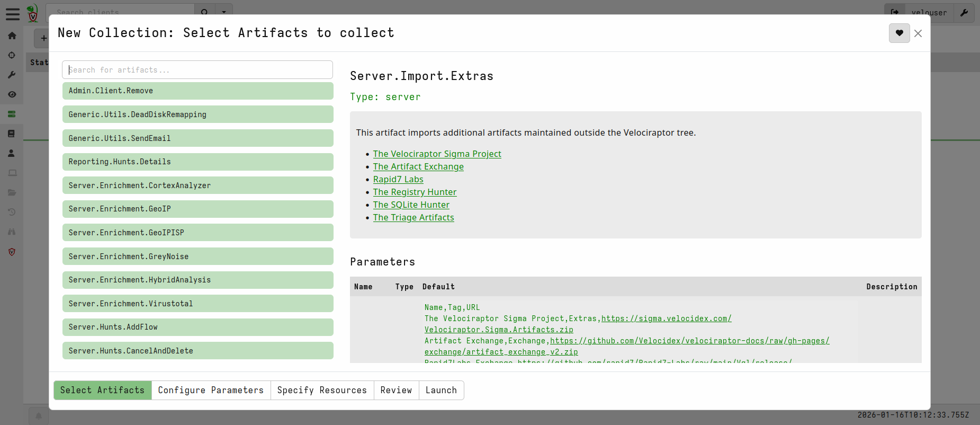Click the Name column header
Viewport: 980px width, 425px height.
(363, 287)
